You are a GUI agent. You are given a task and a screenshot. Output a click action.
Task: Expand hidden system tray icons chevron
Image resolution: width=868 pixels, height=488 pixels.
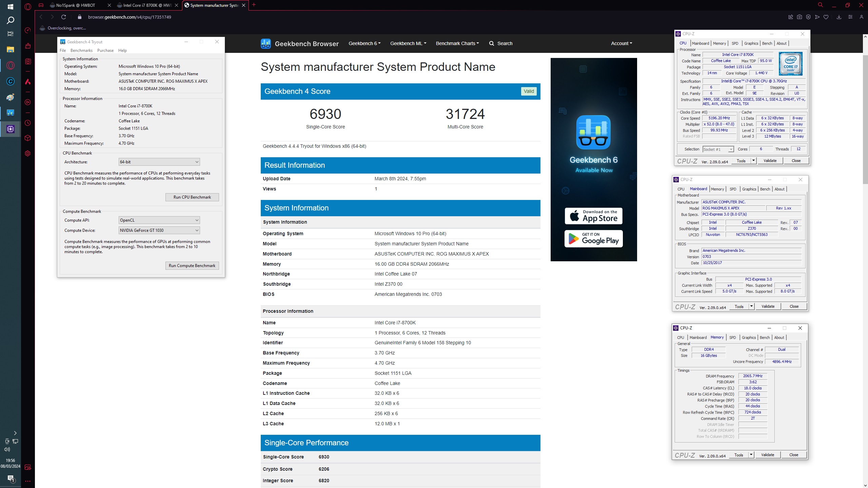[15, 433]
